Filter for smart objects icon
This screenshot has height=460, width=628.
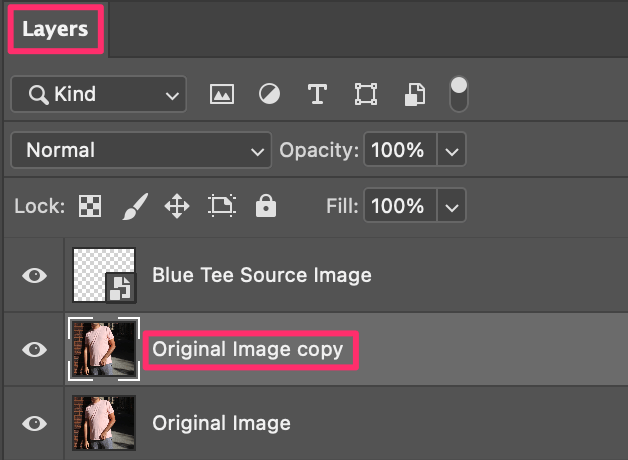(x=415, y=94)
